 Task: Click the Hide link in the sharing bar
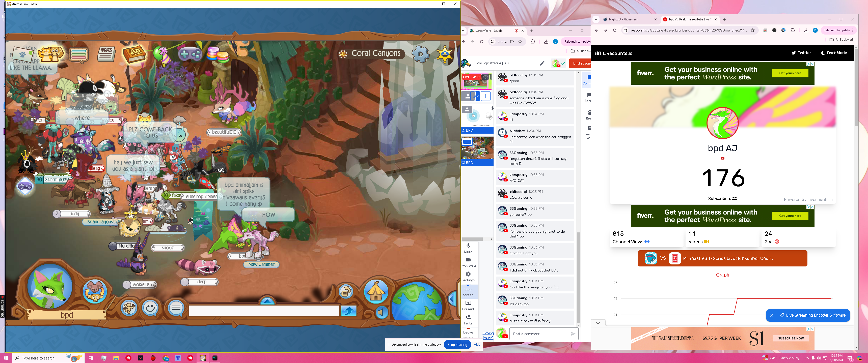click(477, 345)
